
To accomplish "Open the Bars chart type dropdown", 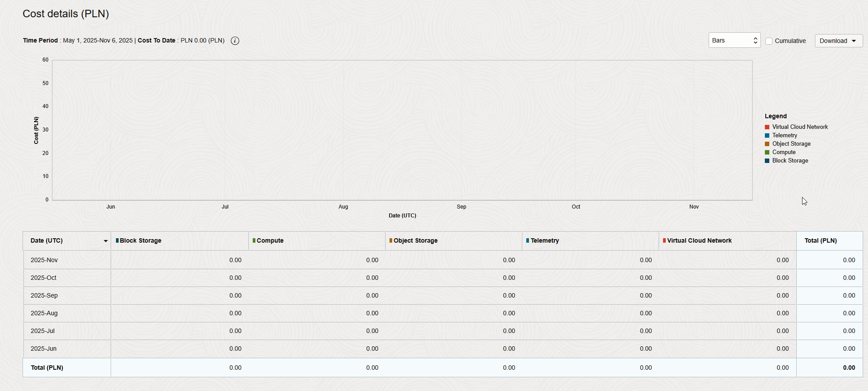I will (734, 40).
